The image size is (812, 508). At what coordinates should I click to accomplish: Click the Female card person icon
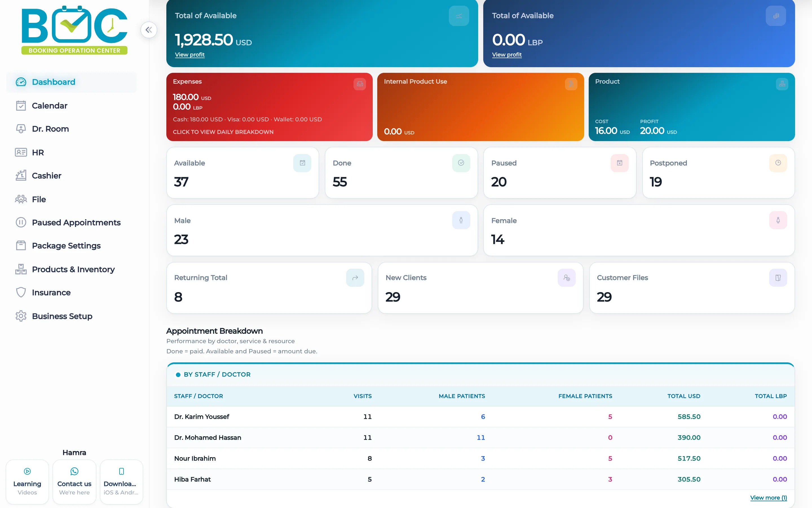click(x=778, y=220)
